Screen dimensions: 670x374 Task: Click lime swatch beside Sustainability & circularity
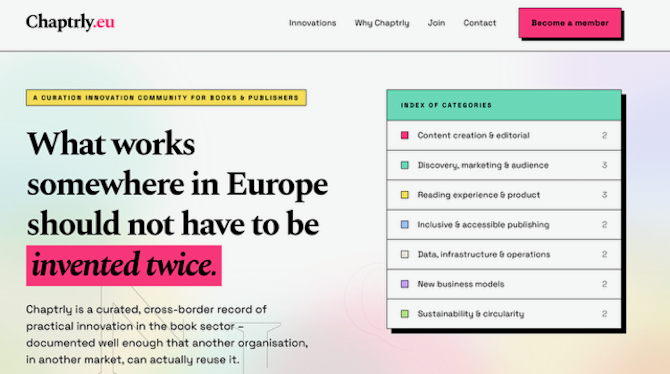click(405, 314)
